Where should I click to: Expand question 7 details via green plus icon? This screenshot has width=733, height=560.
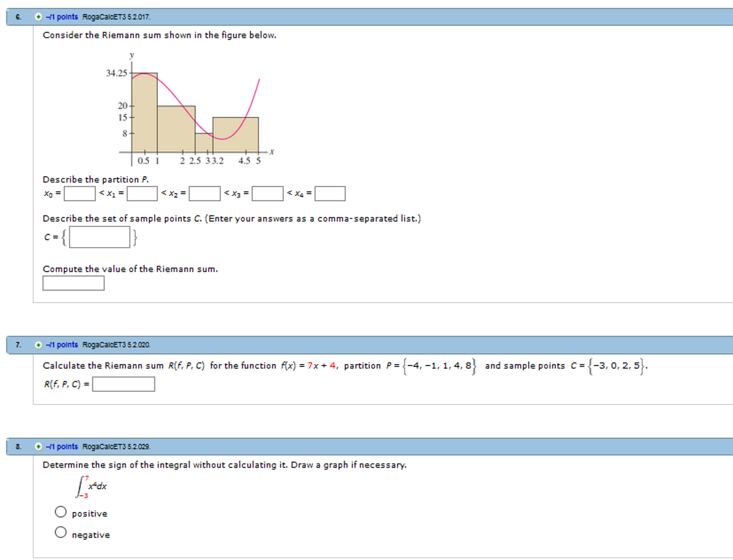pyautogui.click(x=38, y=345)
